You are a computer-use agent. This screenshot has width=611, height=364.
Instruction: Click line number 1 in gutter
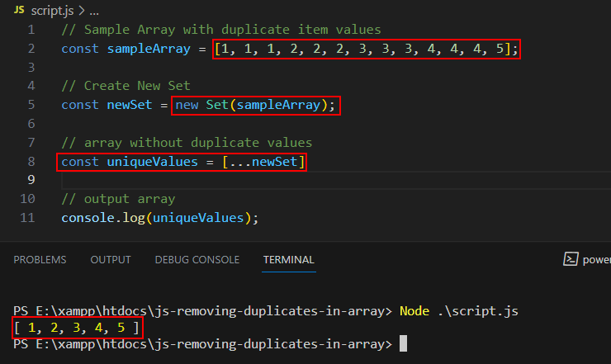(31, 30)
